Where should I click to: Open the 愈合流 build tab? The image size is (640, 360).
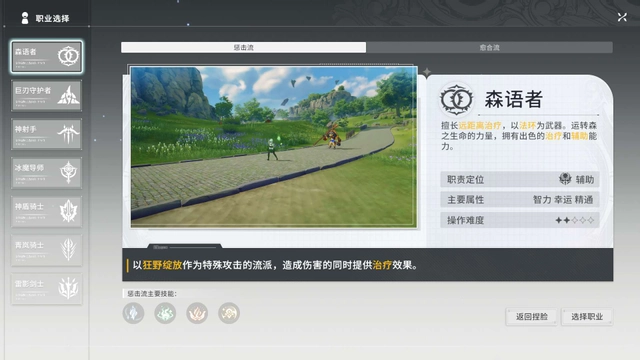(489, 47)
